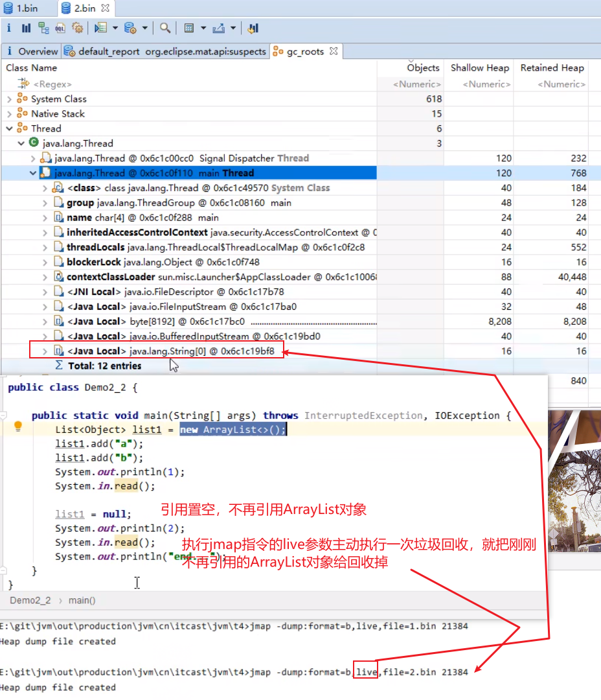This screenshot has height=700, width=601.
Task: Open the export toolbar dropdown arrow
Action: 233,28
